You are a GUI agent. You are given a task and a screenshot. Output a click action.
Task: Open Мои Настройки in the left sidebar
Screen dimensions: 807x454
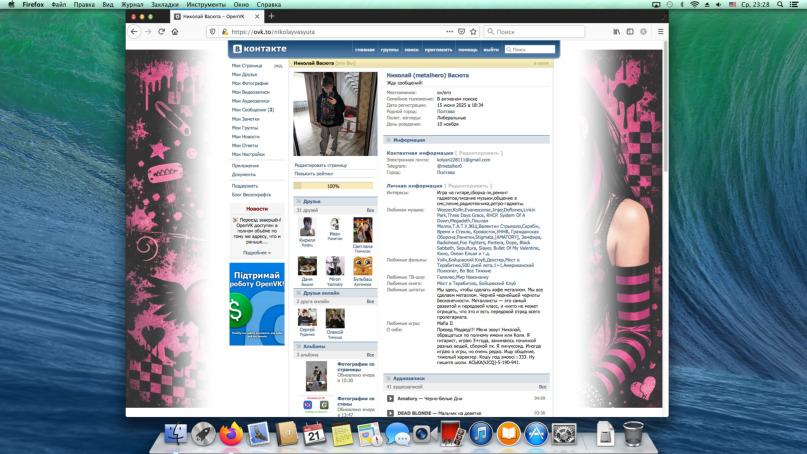click(x=248, y=154)
